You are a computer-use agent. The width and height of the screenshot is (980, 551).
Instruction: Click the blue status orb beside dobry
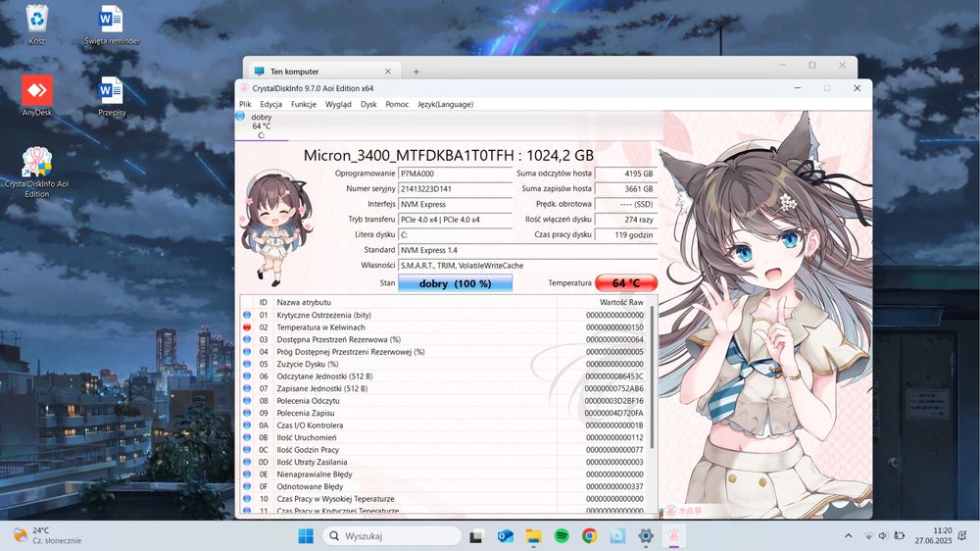click(240, 117)
